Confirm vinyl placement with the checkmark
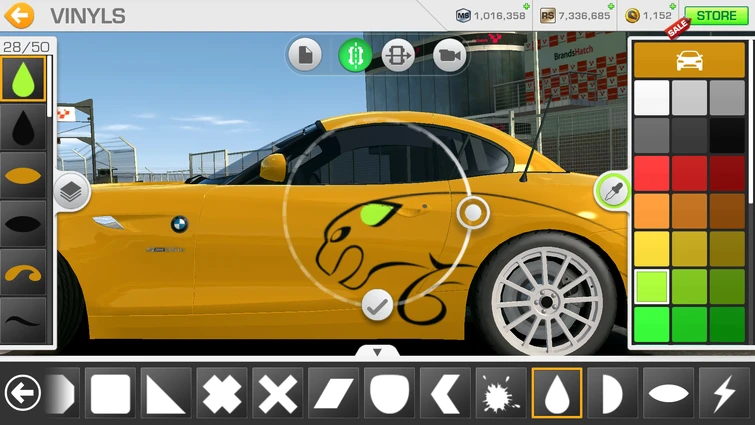 377,305
